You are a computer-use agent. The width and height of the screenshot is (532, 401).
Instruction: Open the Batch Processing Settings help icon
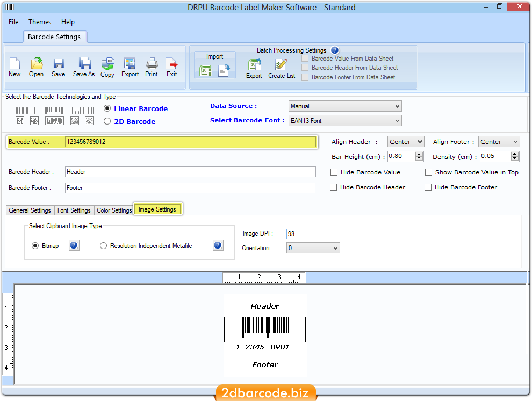click(x=335, y=50)
